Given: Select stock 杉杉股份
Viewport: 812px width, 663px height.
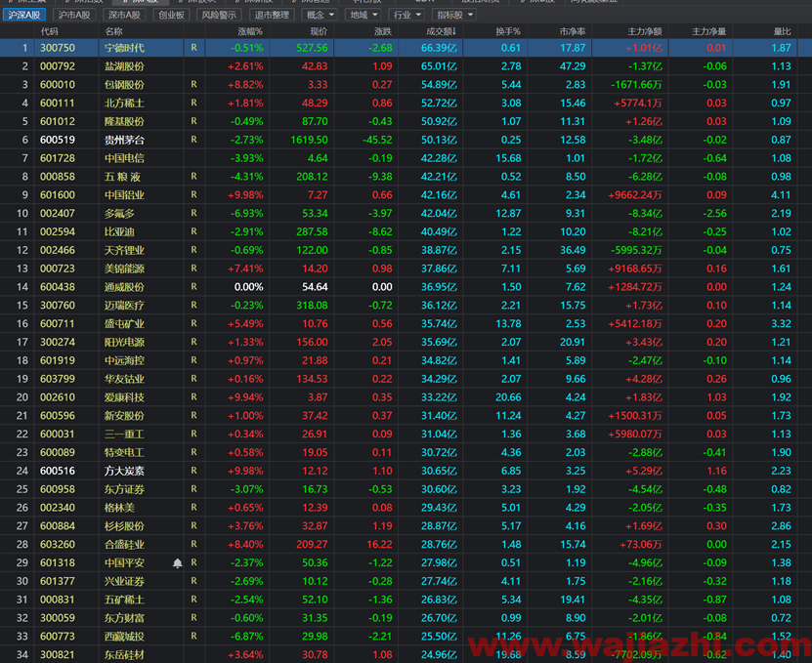Looking at the screenshot, I should click(x=124, y=526).
